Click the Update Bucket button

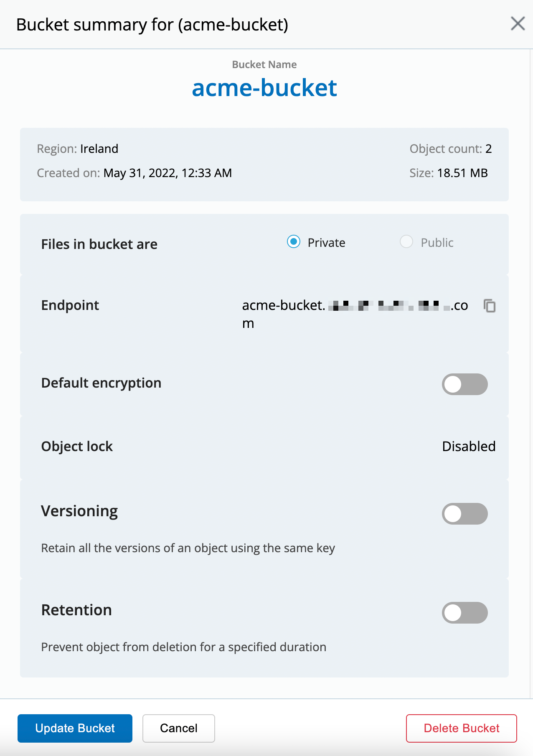pos(74,728)
